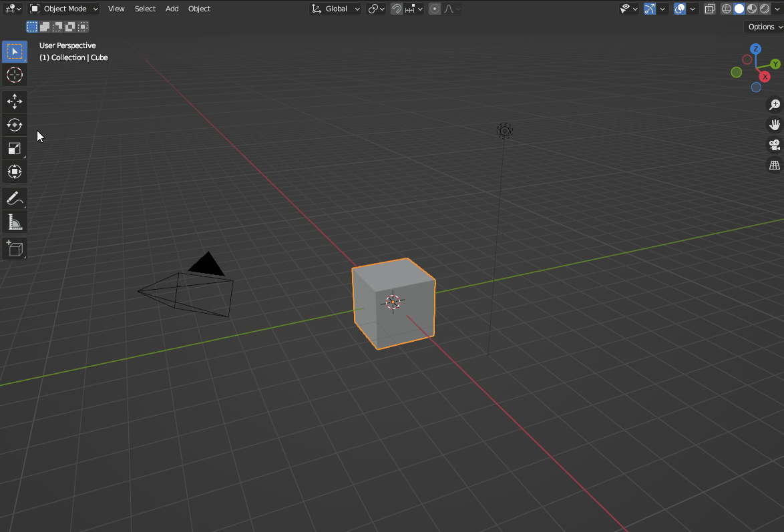Screen dimensions: 784x532
Task: Toggle camera view with camera icon
Action: click(x=775, y=145)
